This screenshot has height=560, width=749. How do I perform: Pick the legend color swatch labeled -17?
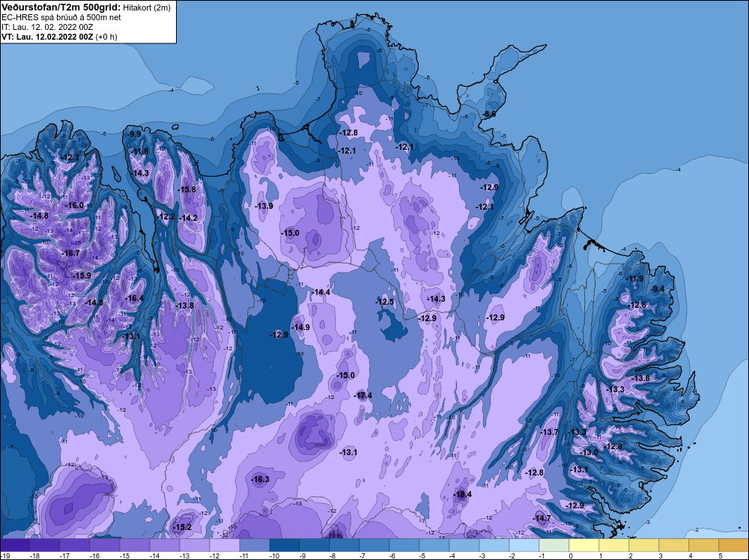pos(74,545)
